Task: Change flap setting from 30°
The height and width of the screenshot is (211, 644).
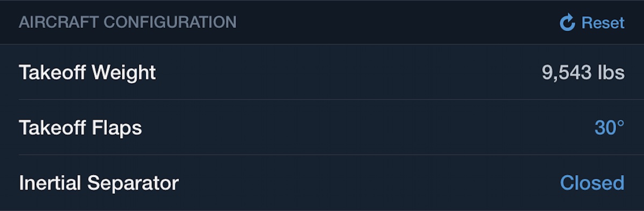Action: tap(610, 128)
